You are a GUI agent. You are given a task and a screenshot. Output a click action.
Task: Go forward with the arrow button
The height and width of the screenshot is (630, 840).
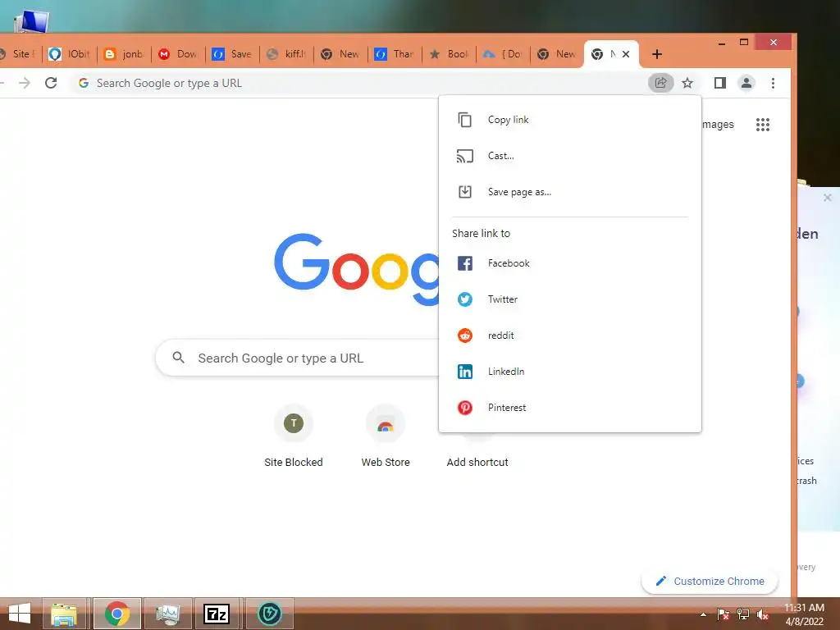pyautogui.click(x=25, y=83)
